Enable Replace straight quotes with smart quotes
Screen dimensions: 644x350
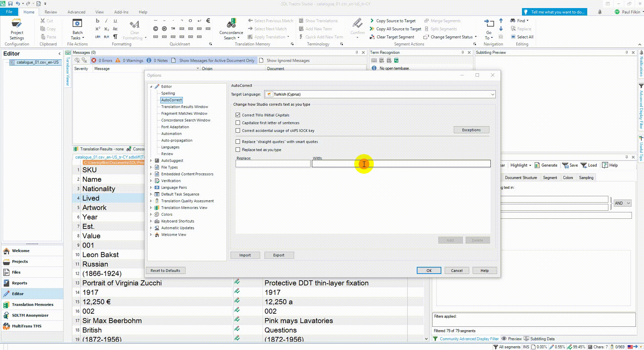[x=238, y=141]
